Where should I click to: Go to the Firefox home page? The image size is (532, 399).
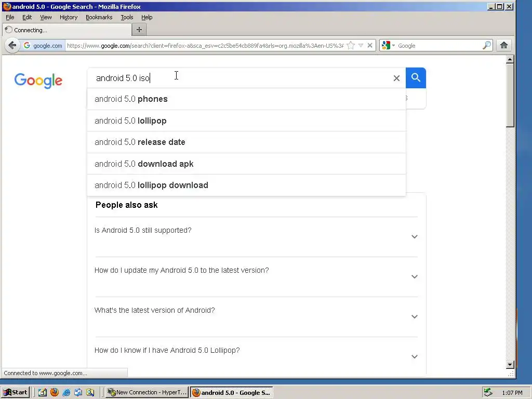pyautogui.click(x=504, y=45)
